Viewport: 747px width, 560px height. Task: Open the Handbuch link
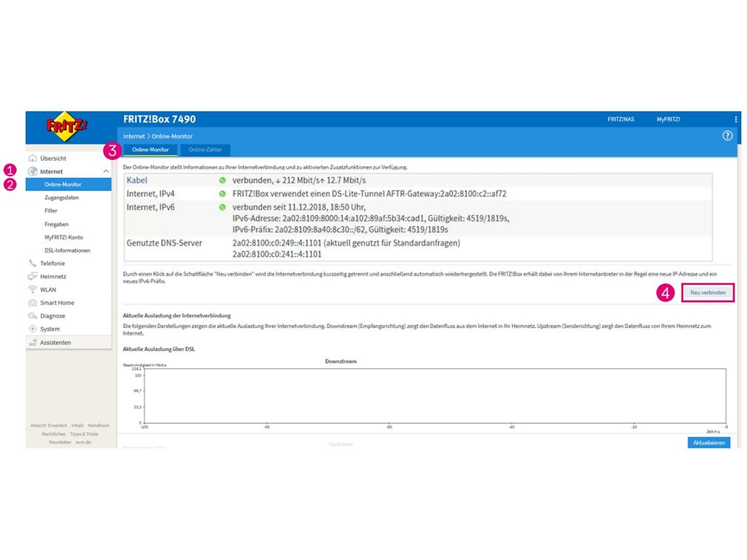[99, 425]
